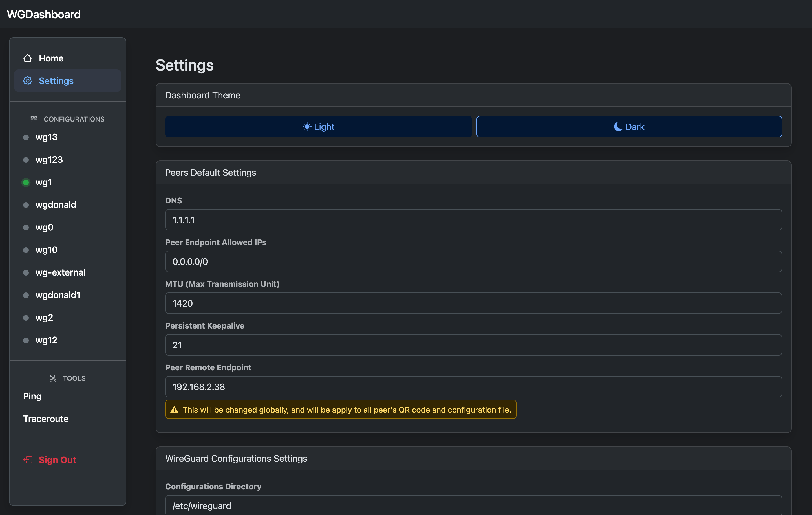Click the status dot beside wg12
This screenshot has height=515, width=812.
coord(26,340)
